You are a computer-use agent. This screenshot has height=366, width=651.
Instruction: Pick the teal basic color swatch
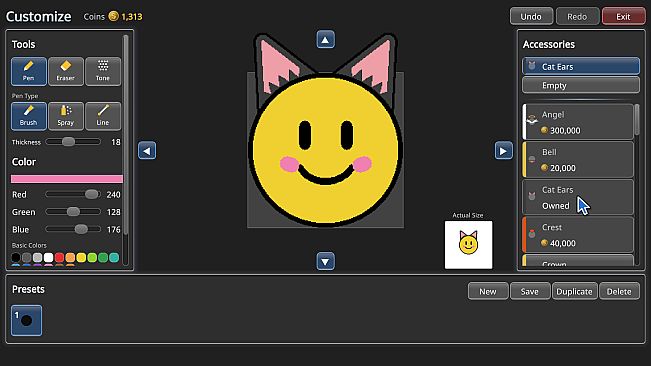point(114,258)
